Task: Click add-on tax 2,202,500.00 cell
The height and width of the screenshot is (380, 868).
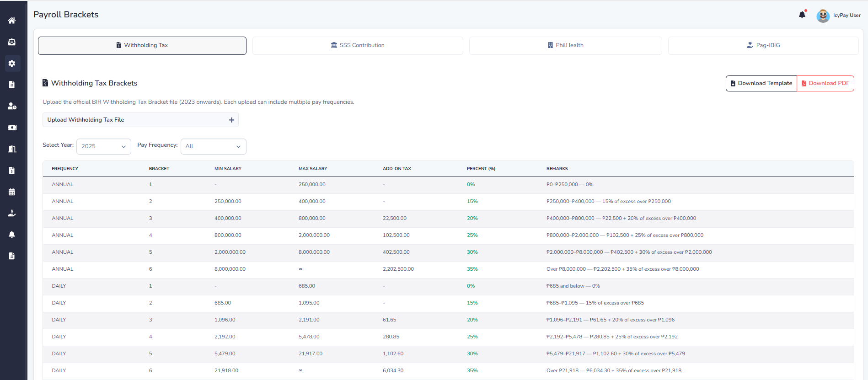Action: [x=398, y=269]
